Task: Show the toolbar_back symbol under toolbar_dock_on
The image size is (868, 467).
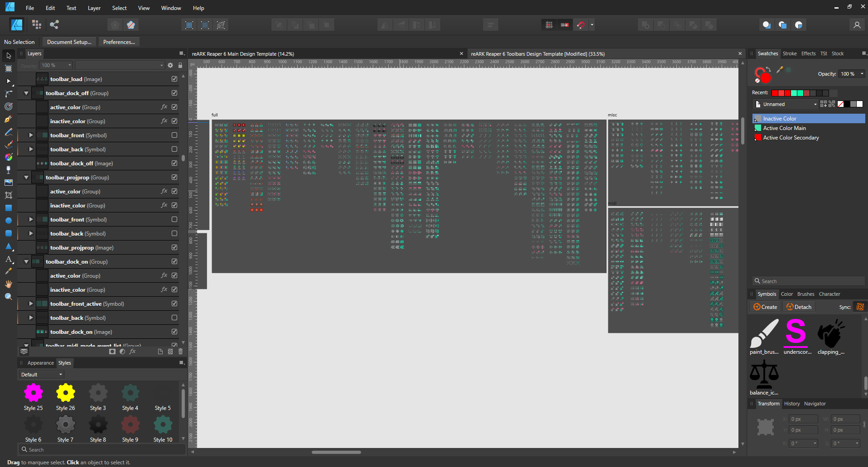Action: pyautogui.click(x=174, y=318)
